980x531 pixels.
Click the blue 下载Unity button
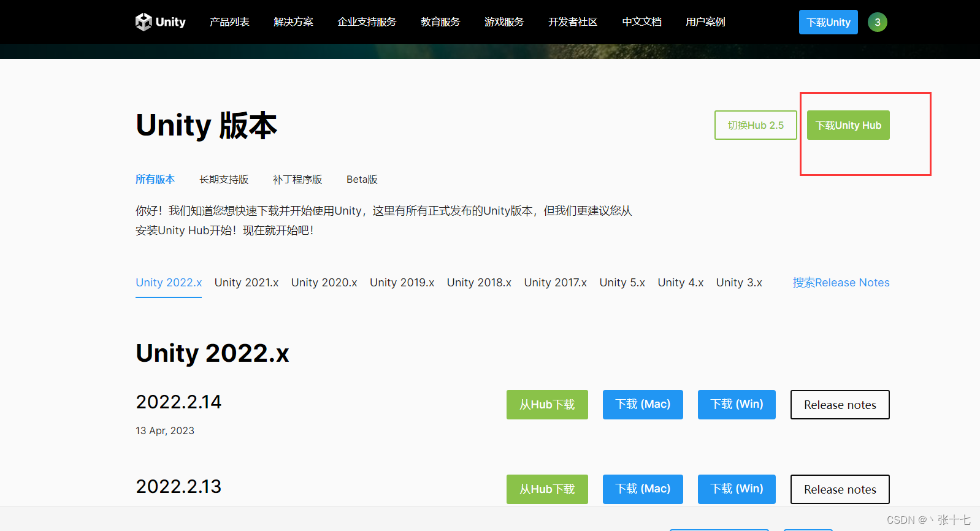[x=829, y=22]
